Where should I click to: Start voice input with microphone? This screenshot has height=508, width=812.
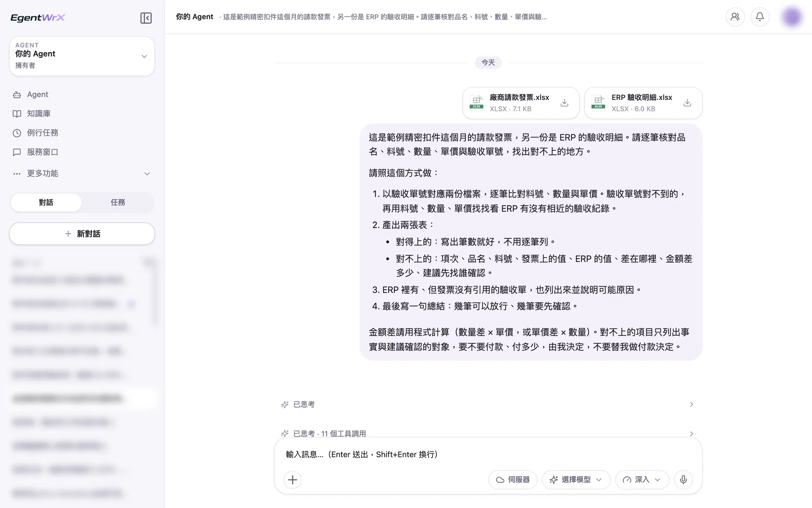(x=683, y=480)
